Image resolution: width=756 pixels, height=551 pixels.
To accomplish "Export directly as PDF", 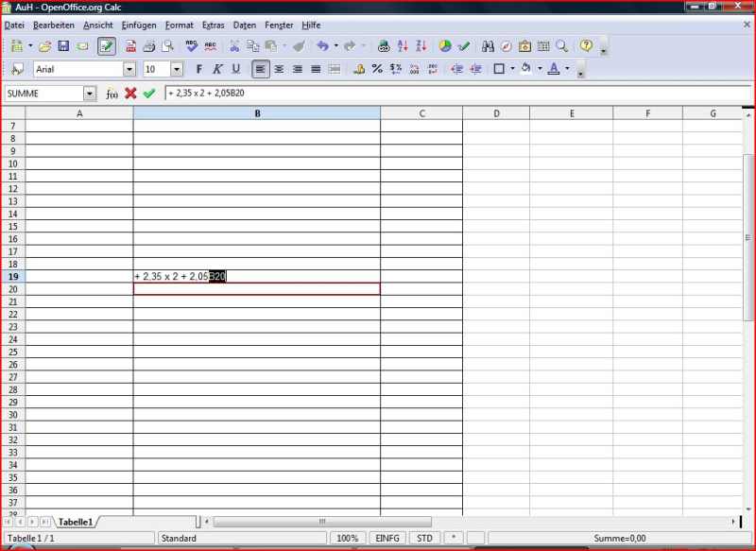I will (x=130, y=45).
